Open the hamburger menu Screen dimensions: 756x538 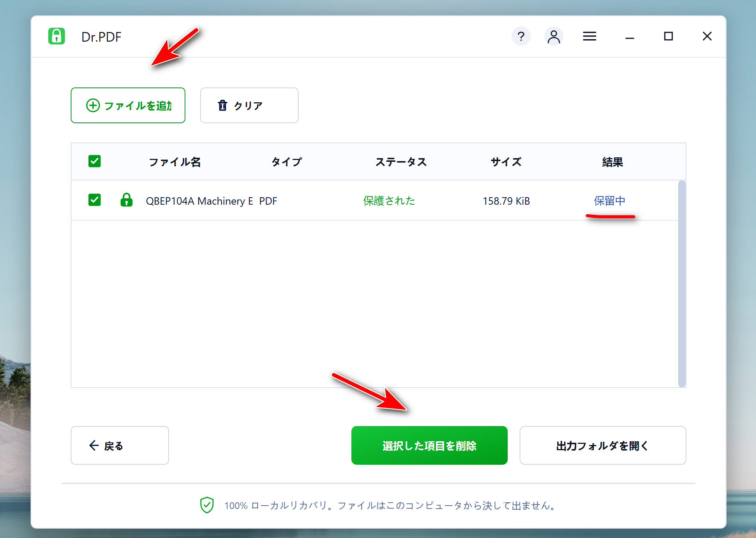(x=589, y=36)
